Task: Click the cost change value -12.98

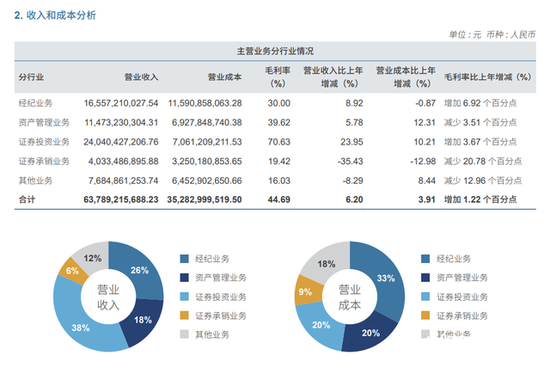Action: (423, 161)
